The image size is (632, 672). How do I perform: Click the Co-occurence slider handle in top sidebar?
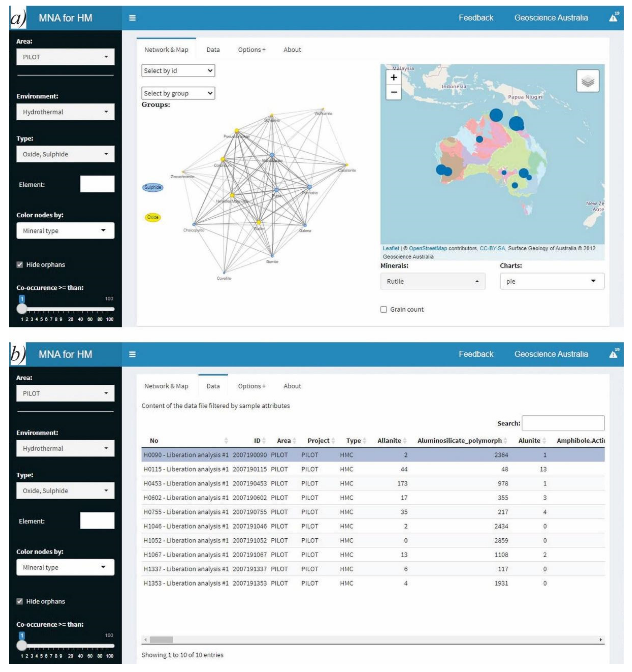click(22, 309)
